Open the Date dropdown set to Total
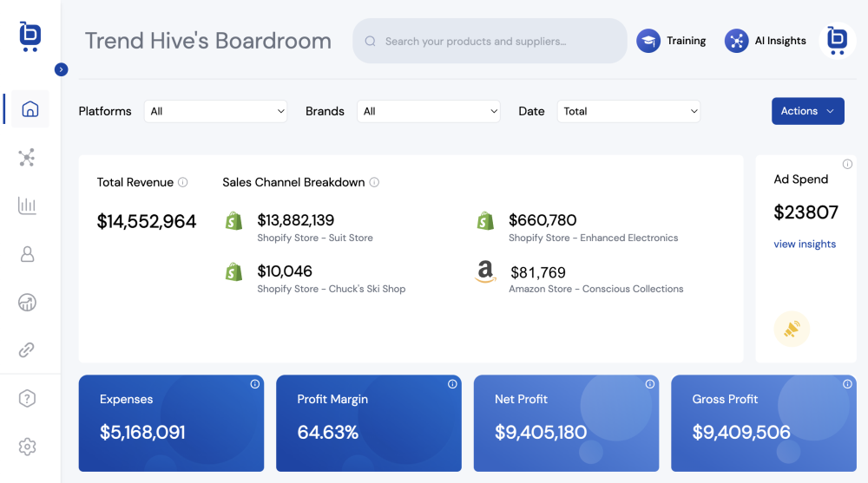The image size is (868, 483). point(628,111)
